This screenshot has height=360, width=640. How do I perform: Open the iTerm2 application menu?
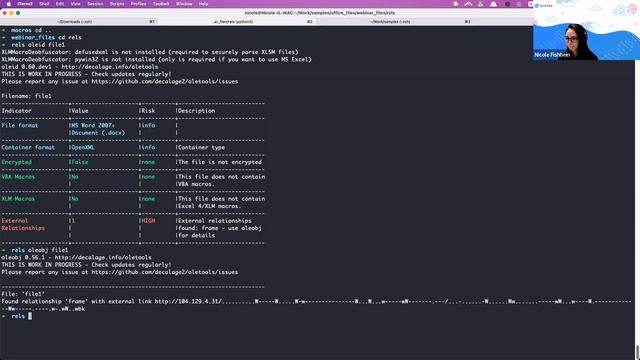(x=25, y=4)
